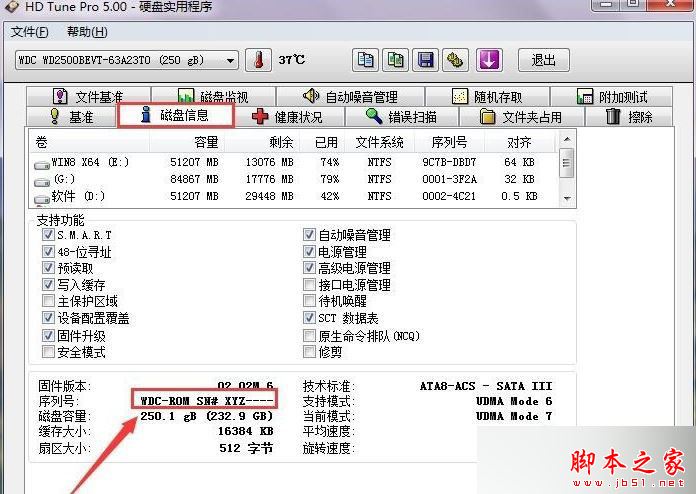Viewport: 696px width, 494px height.
Task: Click the volume list scroll up arrow
Action: coord(567,139)
